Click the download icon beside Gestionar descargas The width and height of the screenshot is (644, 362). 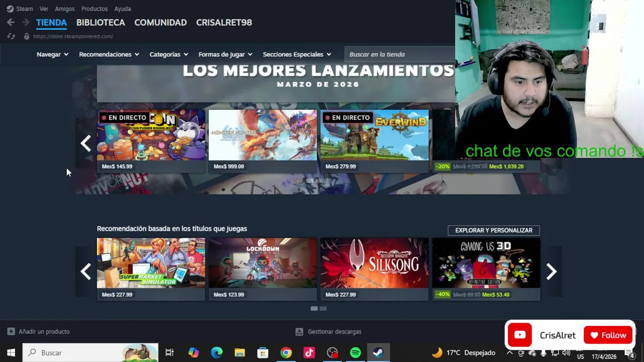[299, 331]
